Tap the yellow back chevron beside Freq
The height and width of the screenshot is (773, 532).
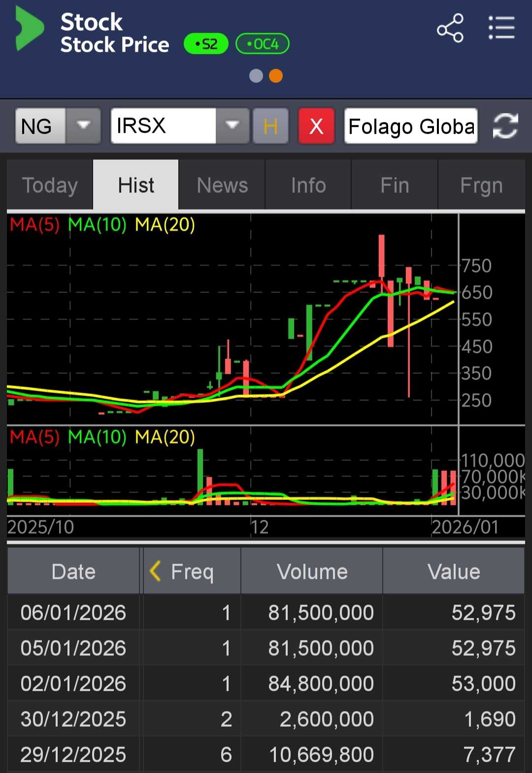coord(155,571)
